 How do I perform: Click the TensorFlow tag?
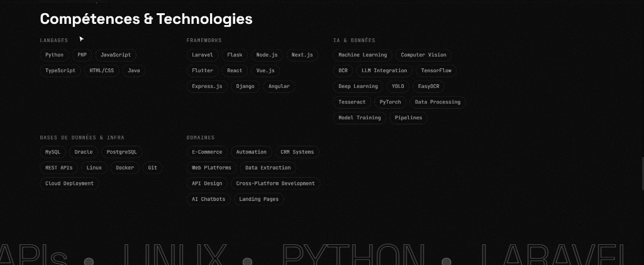pyautogui.click(x=436, y=70)
